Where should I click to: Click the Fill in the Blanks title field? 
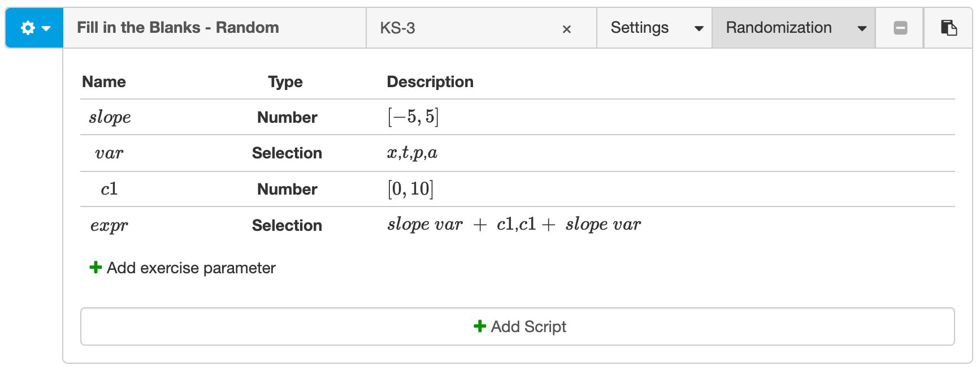pos(179,27)
